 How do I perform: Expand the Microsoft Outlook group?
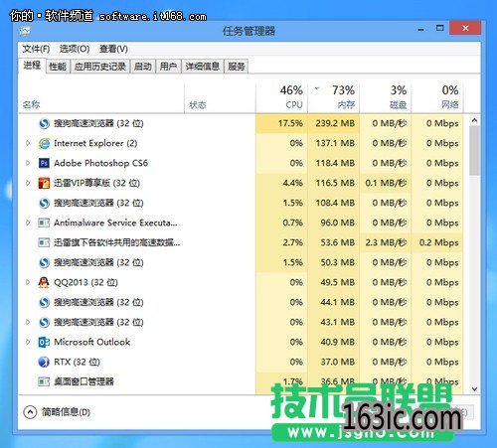[x=28, y=342]
